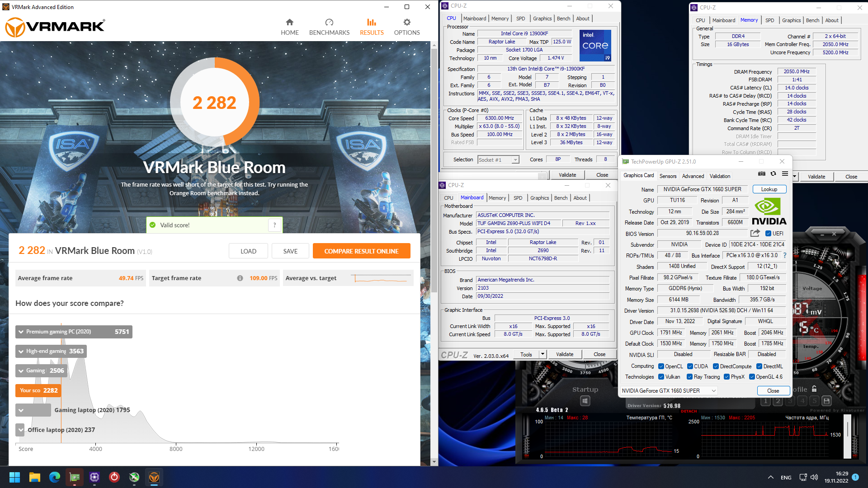Image resolution: width=868 pixels, height=488 pixels.
Task: Open VRMark taskbar icon
Action: [154, 477]
